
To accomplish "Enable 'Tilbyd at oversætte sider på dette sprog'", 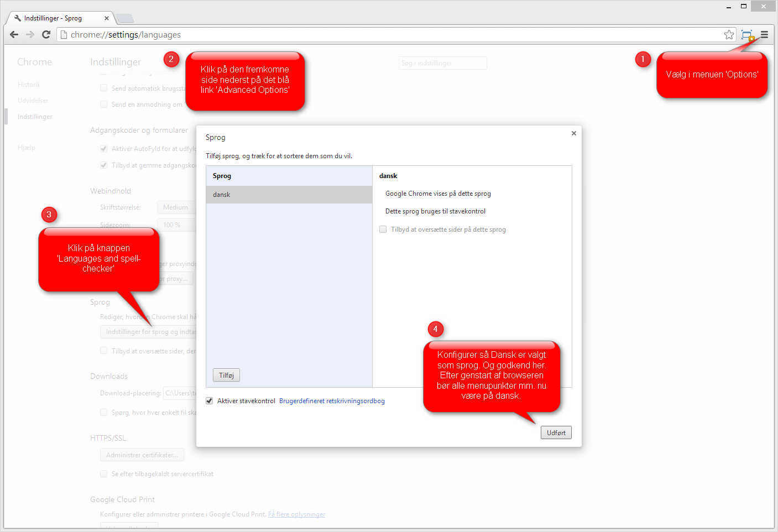I will tap(383, 230).
